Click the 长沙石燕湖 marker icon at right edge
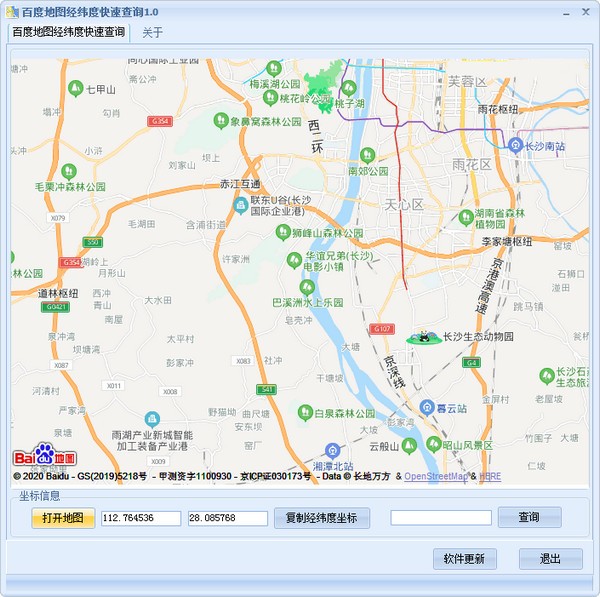Viewport: 600px width, 597px height. click(547, 376)
